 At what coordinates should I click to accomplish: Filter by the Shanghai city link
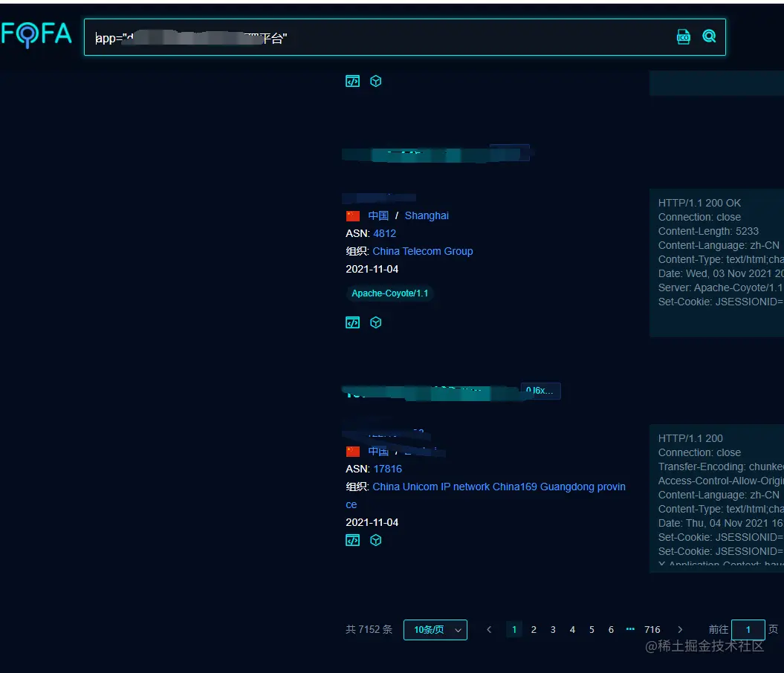coord(427,215)
